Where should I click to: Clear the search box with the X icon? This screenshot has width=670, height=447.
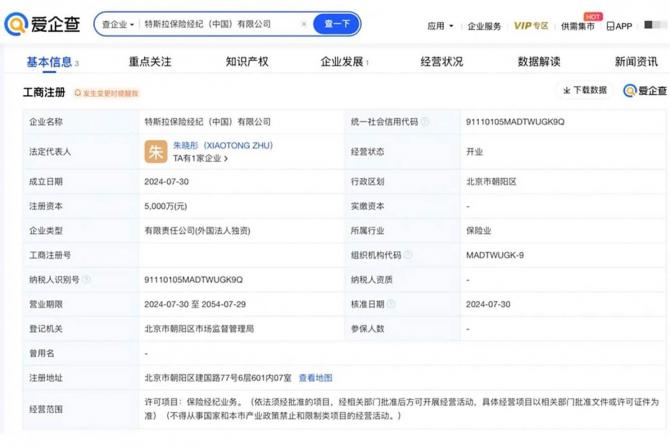(x=304, y=24)
